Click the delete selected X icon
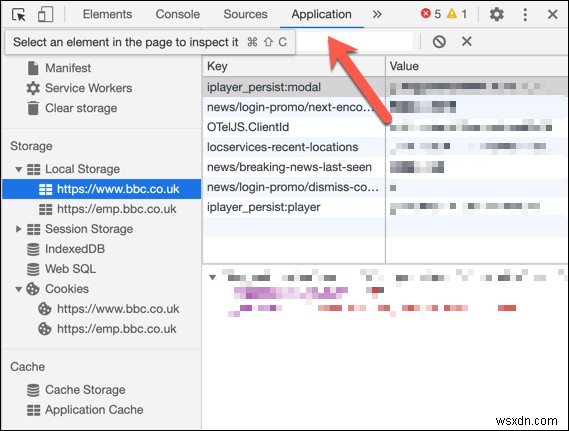Image resolution: width=569 pixels, height=431 pixels. 467,41
